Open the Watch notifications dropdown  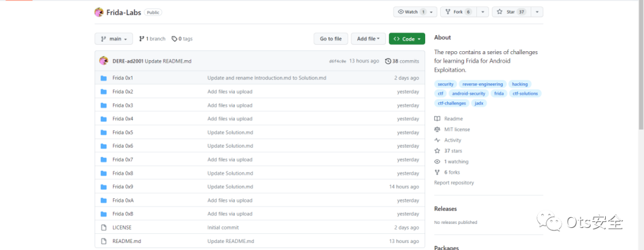coord(415,12)
